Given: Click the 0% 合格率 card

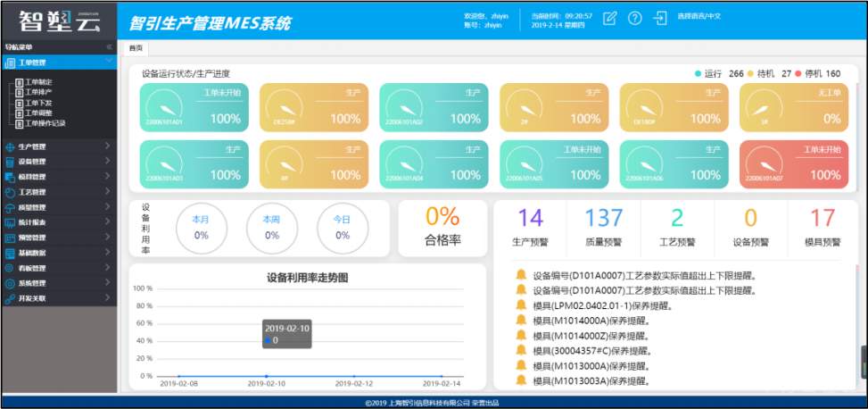Looking at the screenshot, I should pos(442,228).
